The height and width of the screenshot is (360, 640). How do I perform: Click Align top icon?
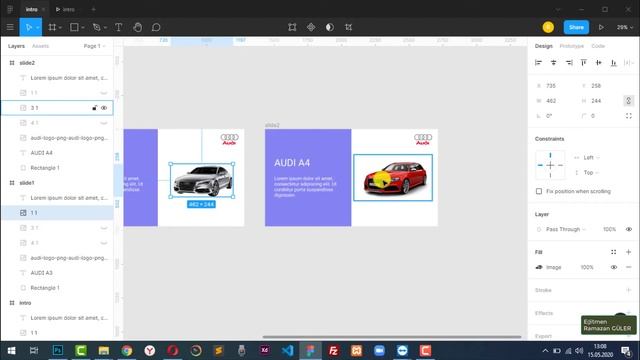(x=584, y=62)
